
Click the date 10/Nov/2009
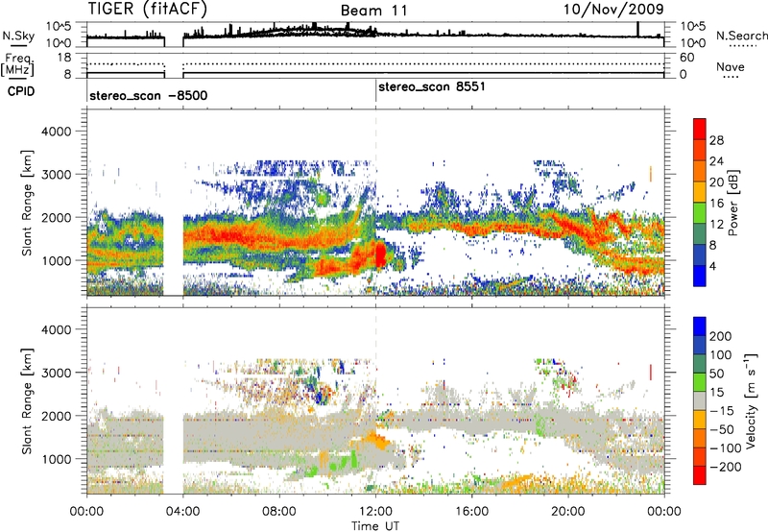pyautogui.click(x=613, y=9)
